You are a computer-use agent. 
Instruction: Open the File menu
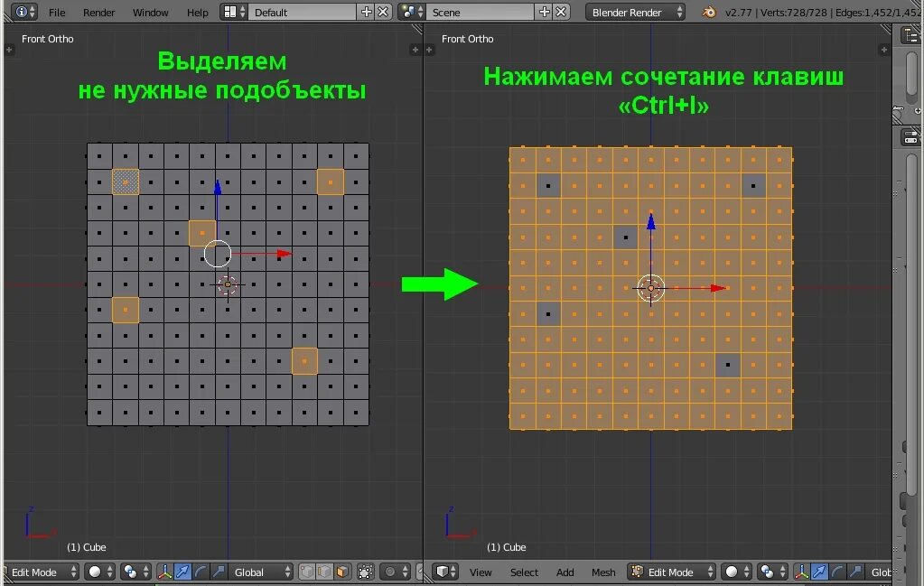57,13
